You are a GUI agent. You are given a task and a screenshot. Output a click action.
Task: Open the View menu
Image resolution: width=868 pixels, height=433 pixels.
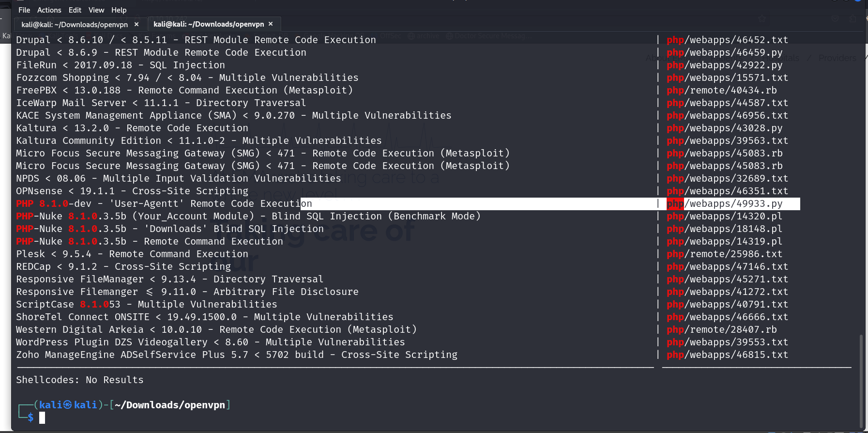pyautogui.click(x=96, y=10)
